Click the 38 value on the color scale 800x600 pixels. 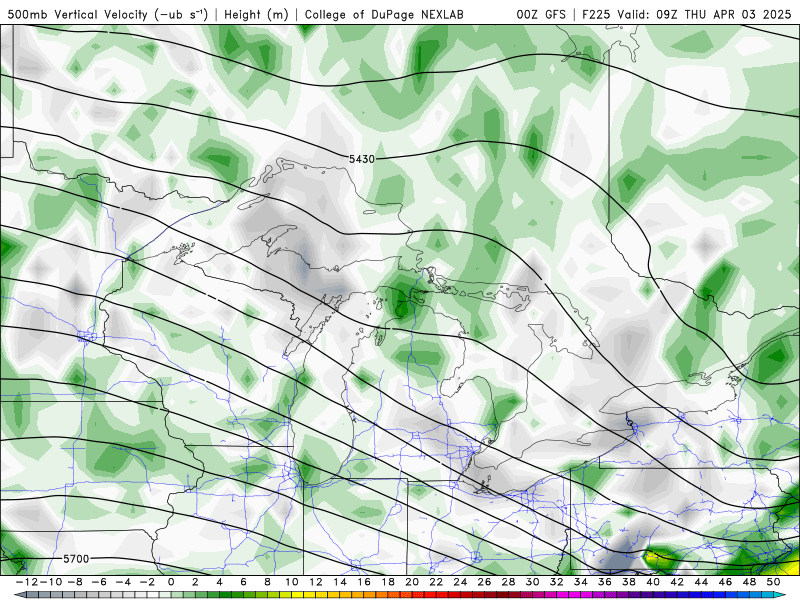click(x=629, y=582)
